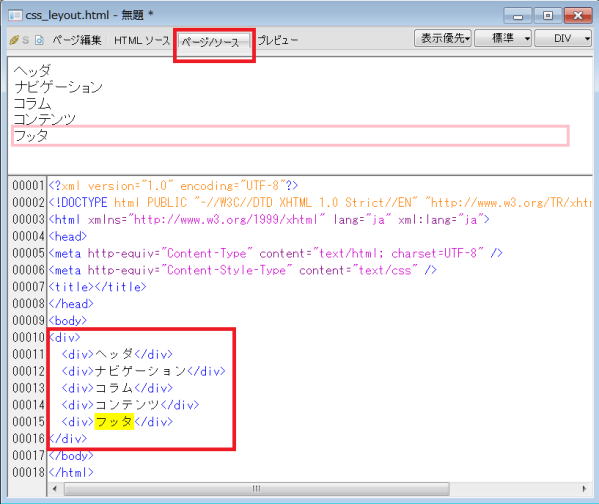Click source line 00009 body tag
599x504 pixels.
68,321
